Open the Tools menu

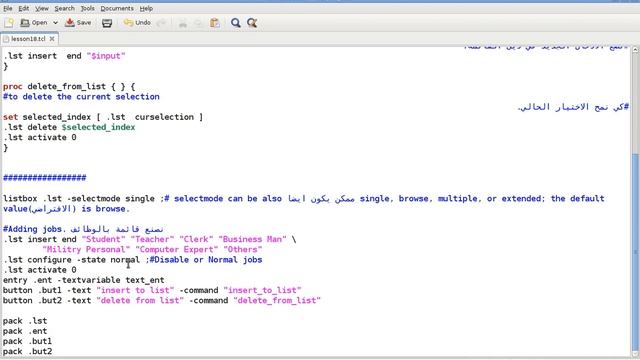[87, 8]
